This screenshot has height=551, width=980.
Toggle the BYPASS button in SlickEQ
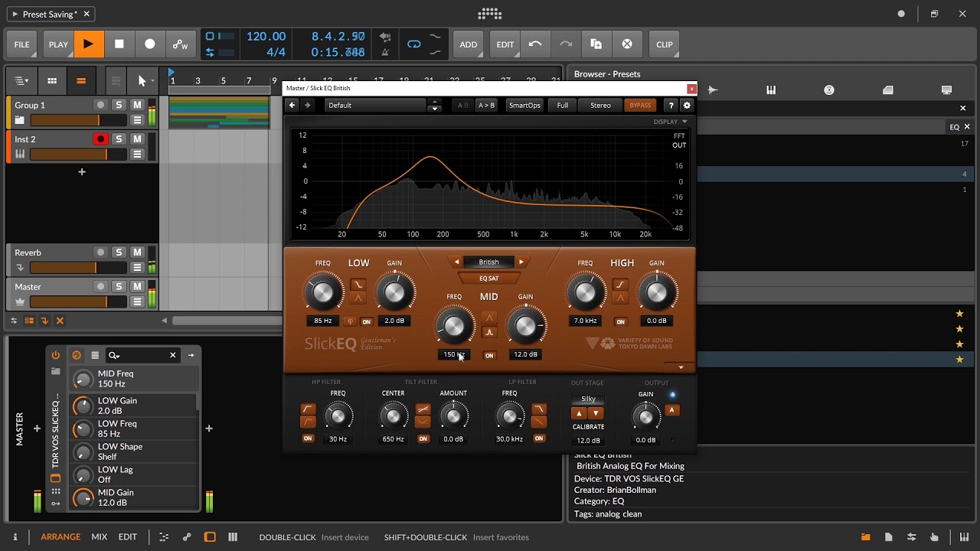(640, 106)
